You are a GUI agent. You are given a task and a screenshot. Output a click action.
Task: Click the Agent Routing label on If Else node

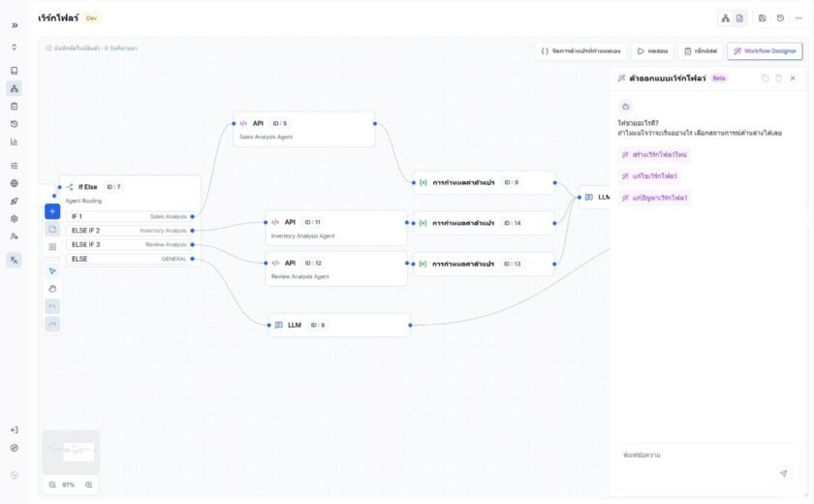[83, 201]
